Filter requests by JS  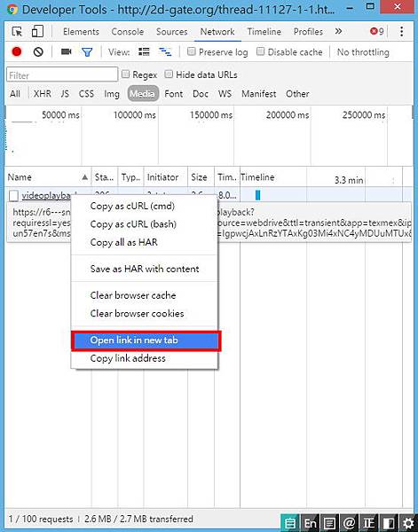click(x=65, y=94)
